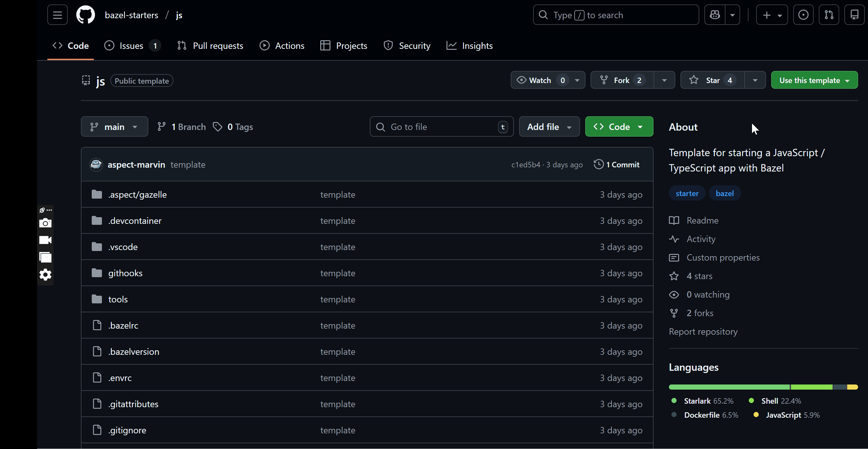Screen dimensions: 868x449
Task: Switch to the Insights tab
Action: pyautogui.click(x=470, y=45)
